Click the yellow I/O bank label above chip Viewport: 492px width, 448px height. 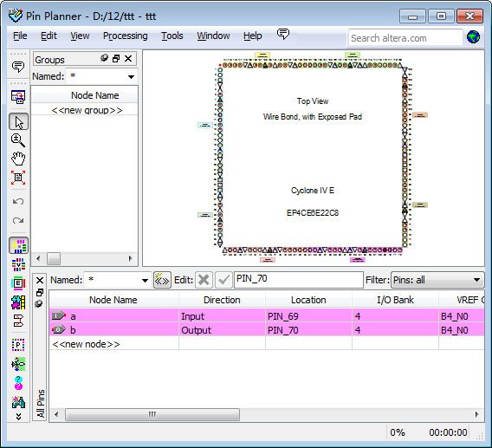point(262,55)
